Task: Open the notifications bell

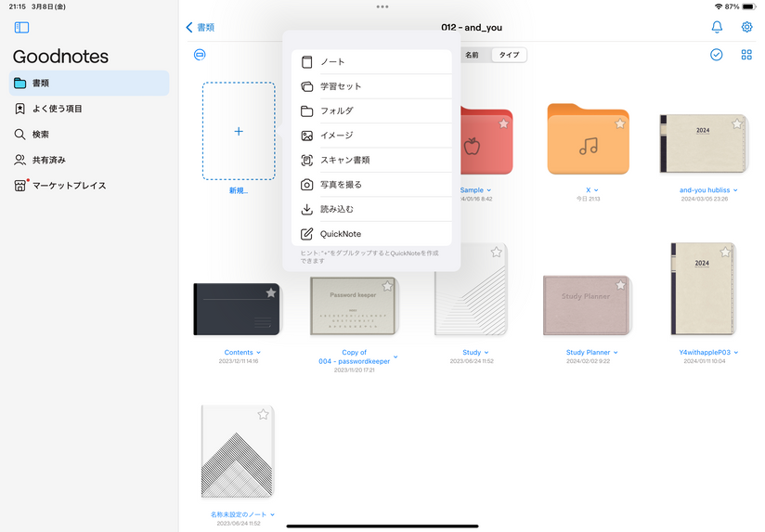Action: [717, 27]
